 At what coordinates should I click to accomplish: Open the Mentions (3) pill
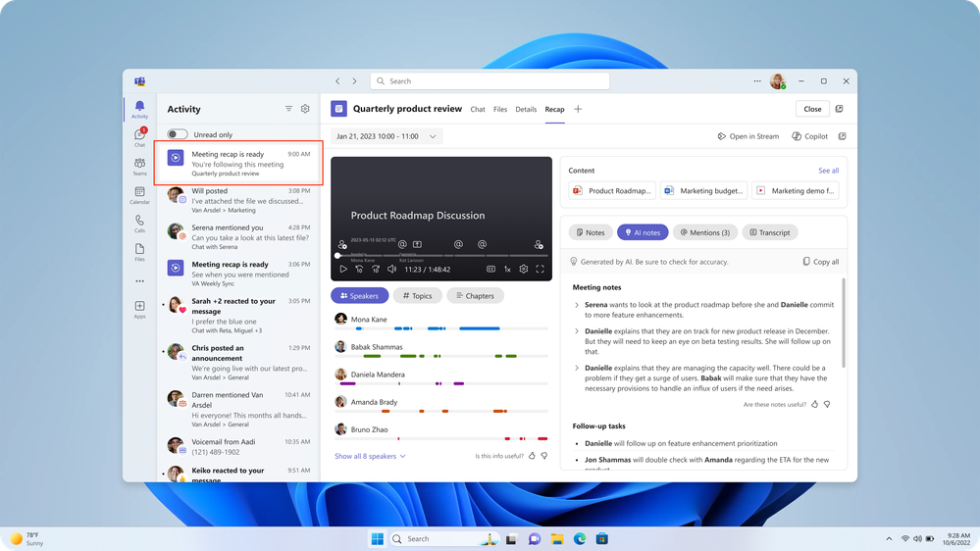pos(705,232)
